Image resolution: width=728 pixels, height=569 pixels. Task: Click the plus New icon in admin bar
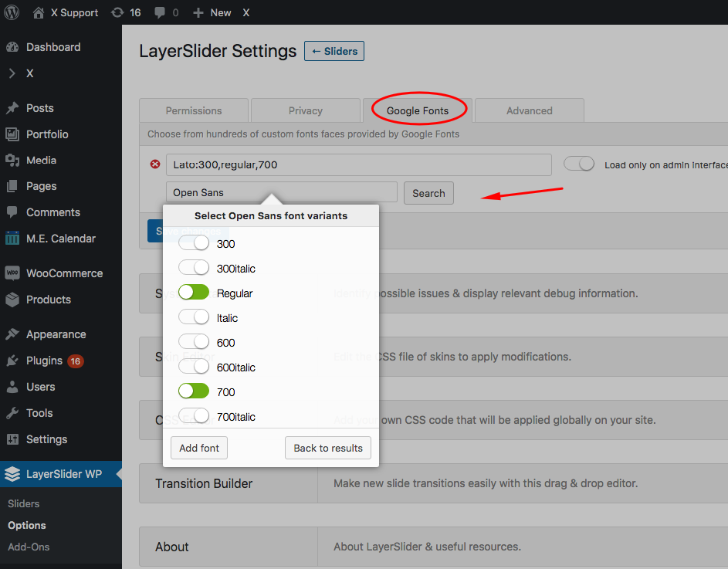[x=198, y=13]
